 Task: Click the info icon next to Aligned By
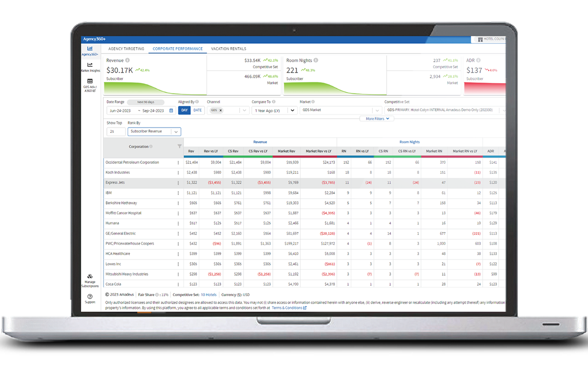coord(197,102)
